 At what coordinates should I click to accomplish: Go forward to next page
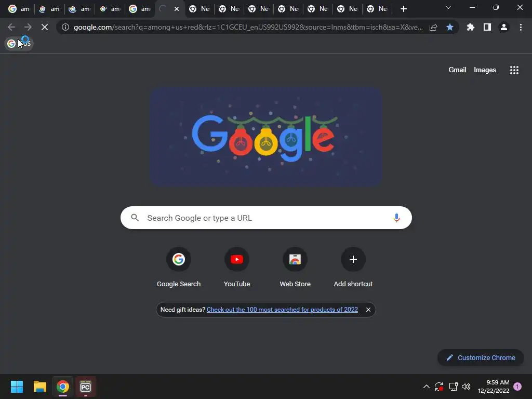[x=28, y=27]
